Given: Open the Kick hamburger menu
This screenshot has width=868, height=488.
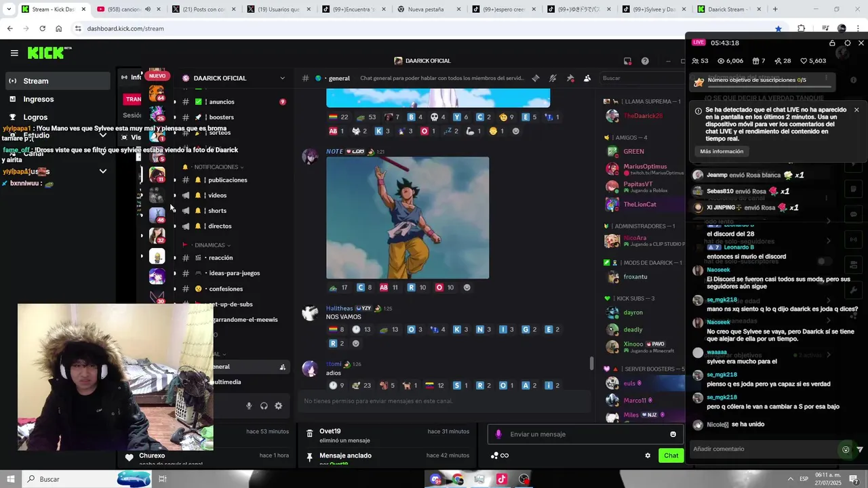Looking at the screenshot, I should [14, 53].
